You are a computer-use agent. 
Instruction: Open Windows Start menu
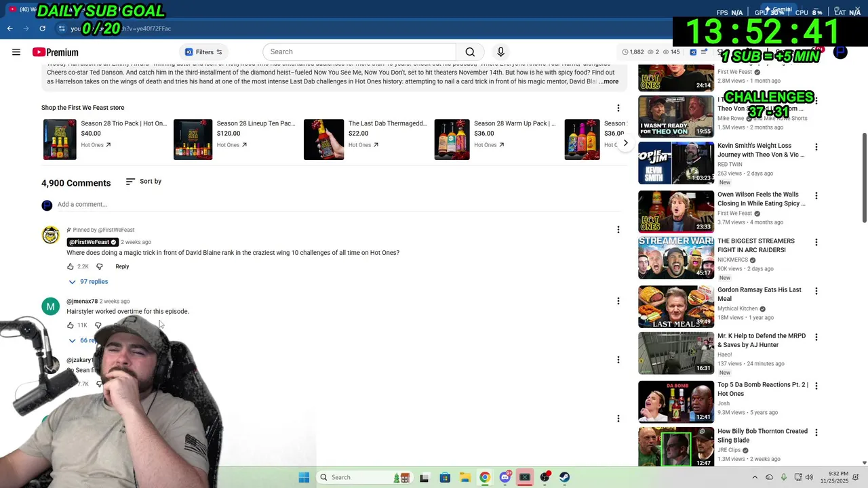(x=304, y=477)
